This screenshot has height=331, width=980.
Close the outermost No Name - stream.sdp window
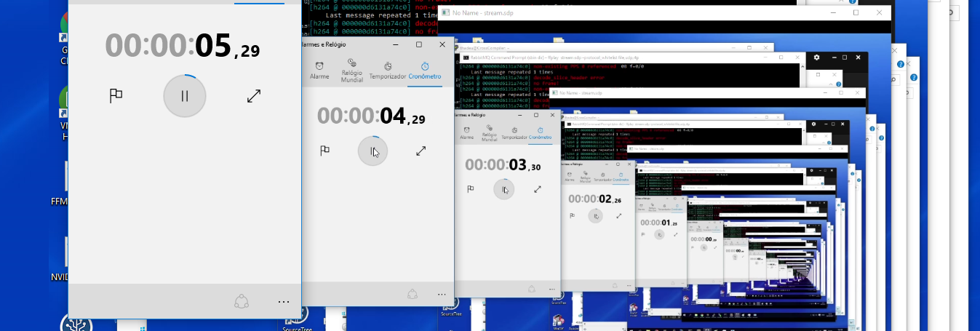pos(880,13)
